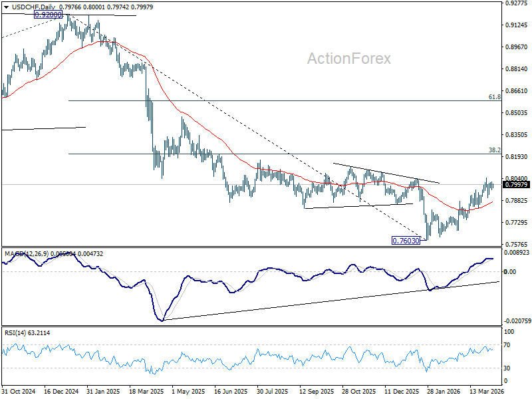The width and height of the screenshot is (532, 399).
Task: Click the RSI 30 level axis label
Action: click(507, 368)
